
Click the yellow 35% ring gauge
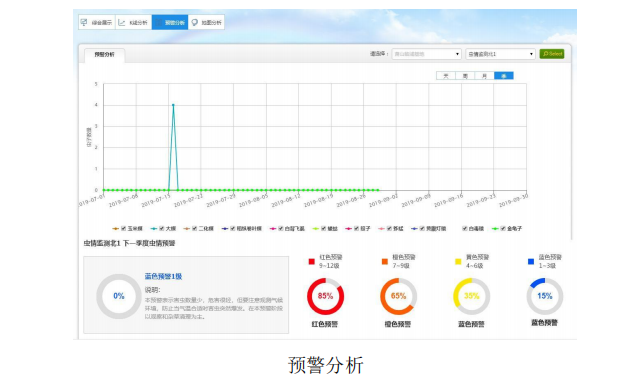pyautogui.click(x=471, y=296)
